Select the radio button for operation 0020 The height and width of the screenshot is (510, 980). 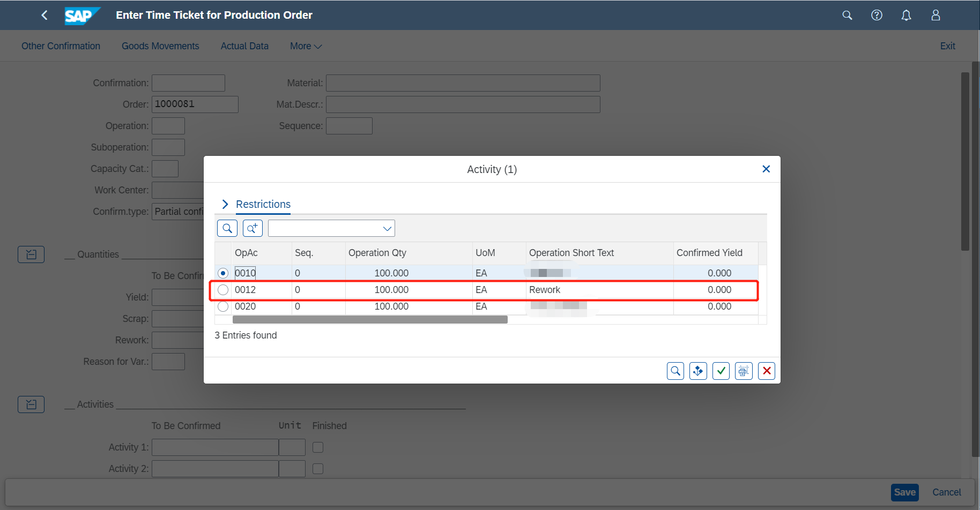222,306
